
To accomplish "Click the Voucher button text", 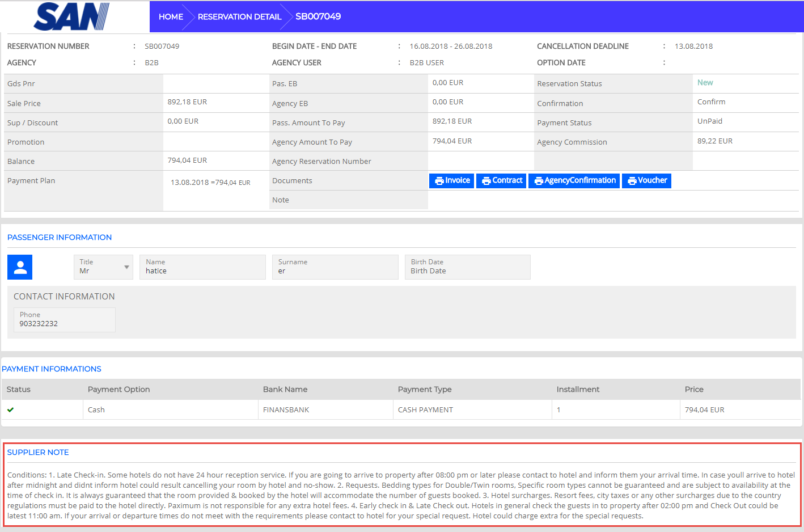I will (653, 180).
